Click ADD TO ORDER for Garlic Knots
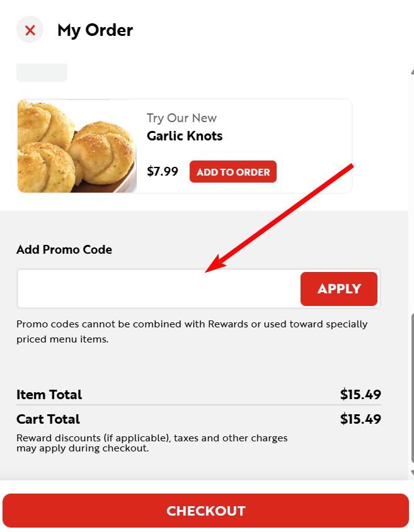The height and width of the screenshot is (532, 414). tap(233, 171)
